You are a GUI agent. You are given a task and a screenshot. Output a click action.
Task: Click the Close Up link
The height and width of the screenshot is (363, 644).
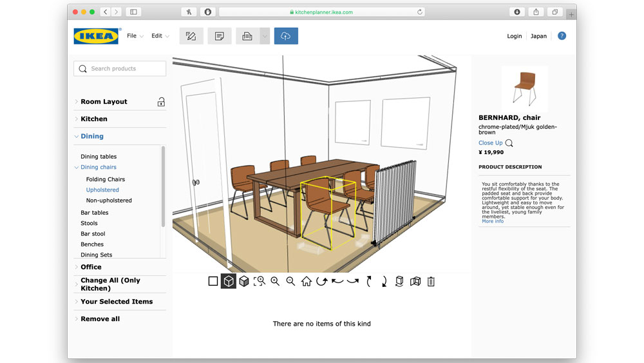coord(490,143)
